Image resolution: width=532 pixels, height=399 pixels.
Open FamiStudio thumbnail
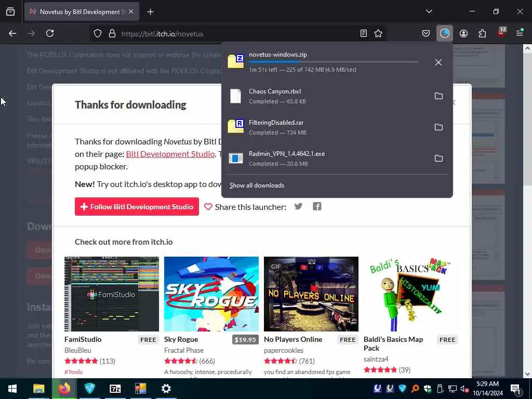(112, 294)
